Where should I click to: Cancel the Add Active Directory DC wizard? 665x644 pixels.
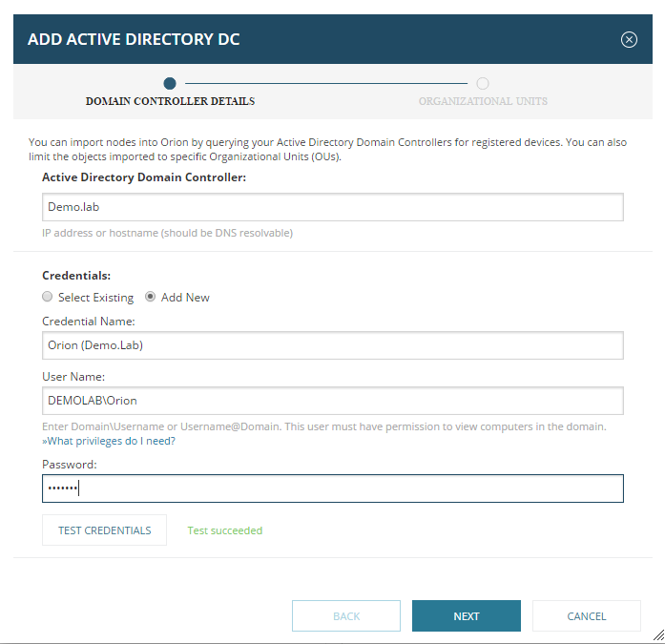click(587, 616)
